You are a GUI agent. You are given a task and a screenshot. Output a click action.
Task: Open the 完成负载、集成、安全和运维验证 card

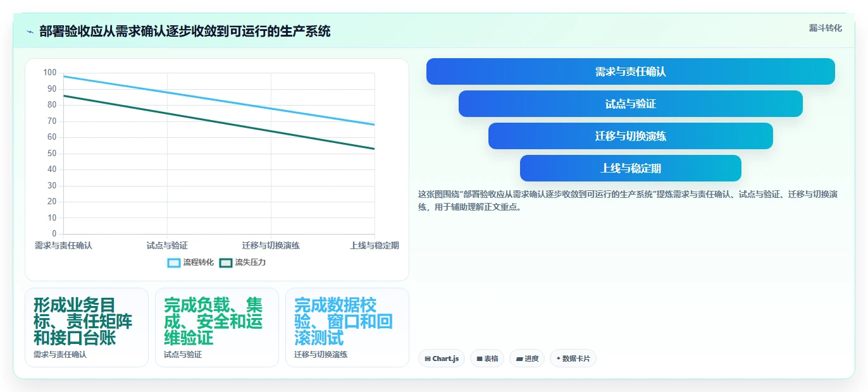[x=217, y=328]
